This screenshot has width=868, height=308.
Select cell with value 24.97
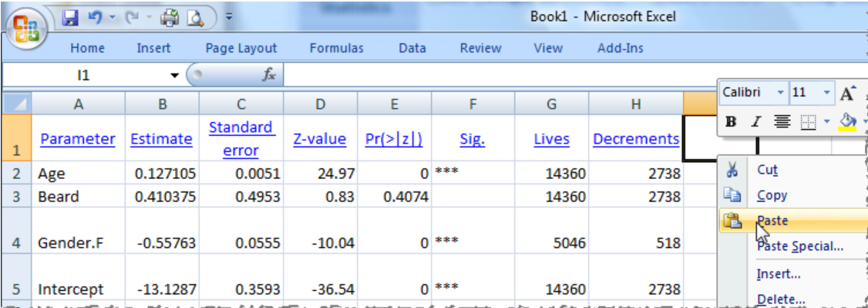(x=321, y=174)
